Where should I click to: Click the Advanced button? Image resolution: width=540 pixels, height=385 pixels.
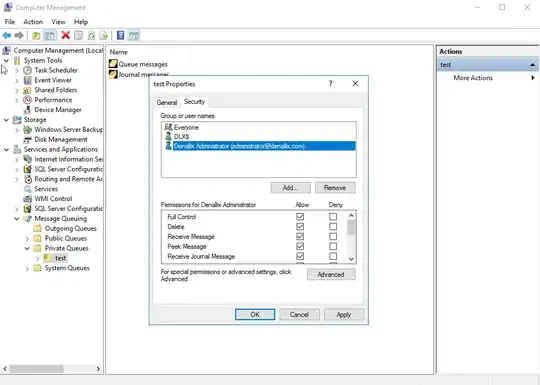point(331,274)
